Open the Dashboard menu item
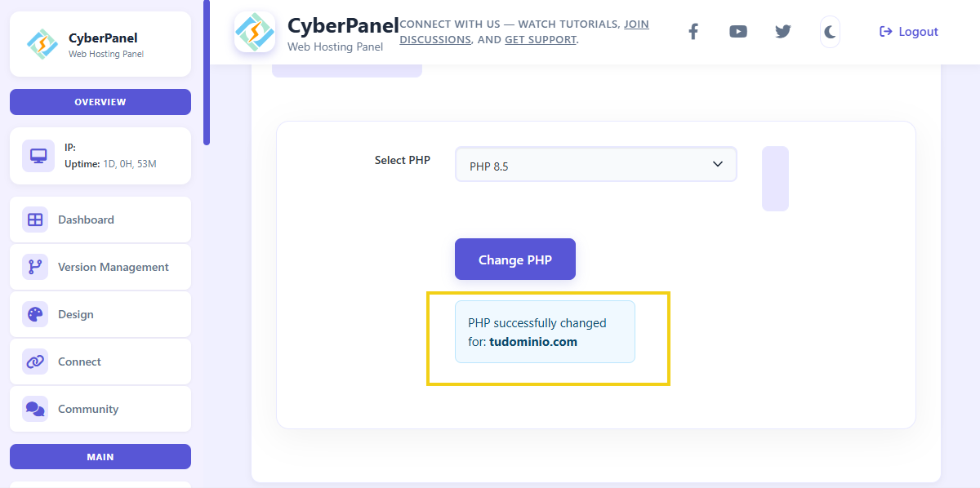The image size is (980, 488). coord(86,220)
